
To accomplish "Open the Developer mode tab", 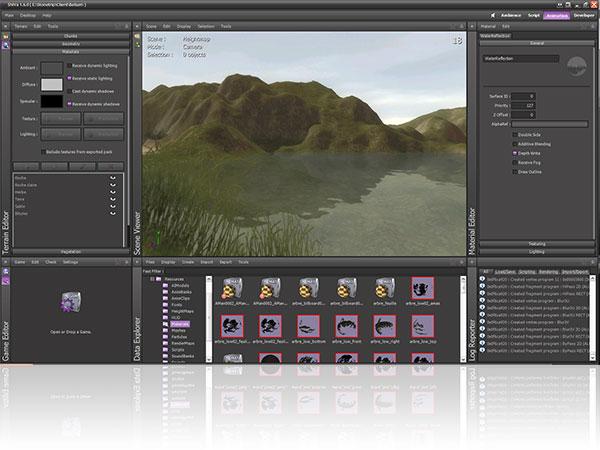I will click(584, 16).
